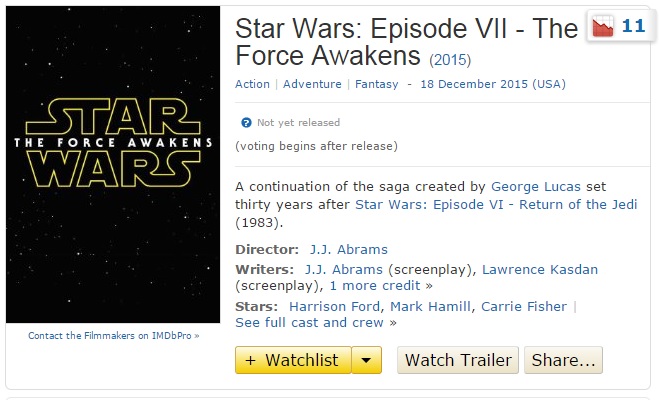
Task: Click the MOVIEmeter trending chart icon
Action: point(603,27)
